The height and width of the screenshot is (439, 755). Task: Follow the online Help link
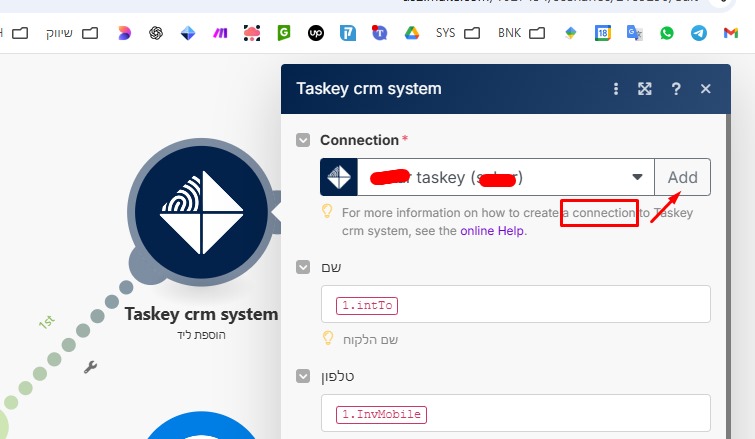click(492, 230)
